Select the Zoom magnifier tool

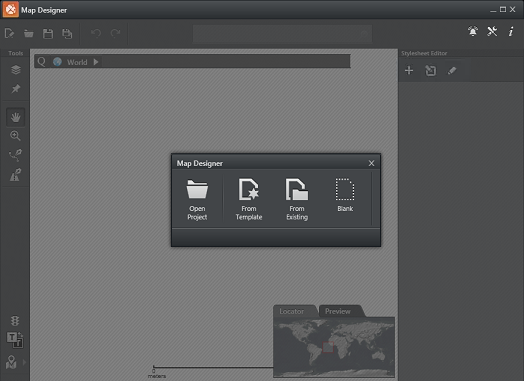coord(15,136)
